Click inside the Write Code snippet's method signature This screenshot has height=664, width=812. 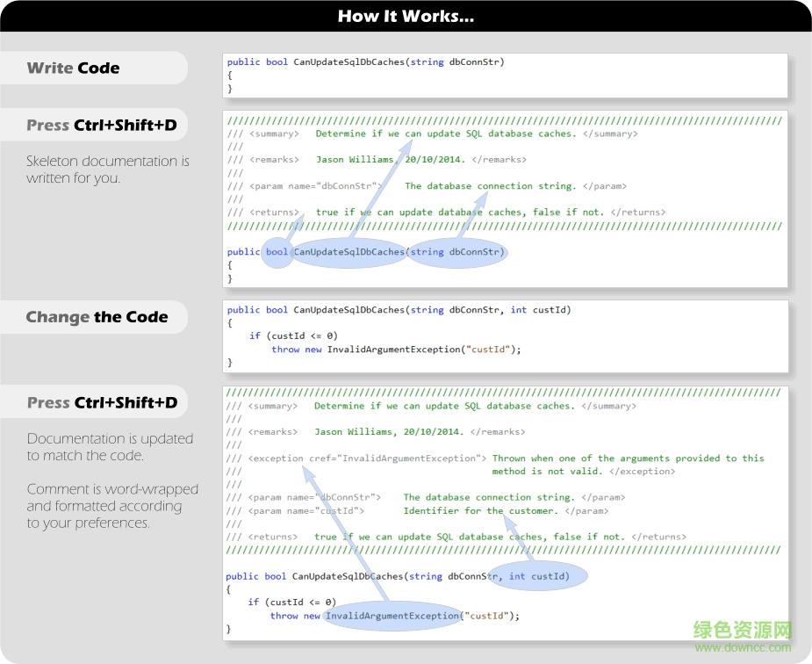pyautogui.click(x=365, y=62)
